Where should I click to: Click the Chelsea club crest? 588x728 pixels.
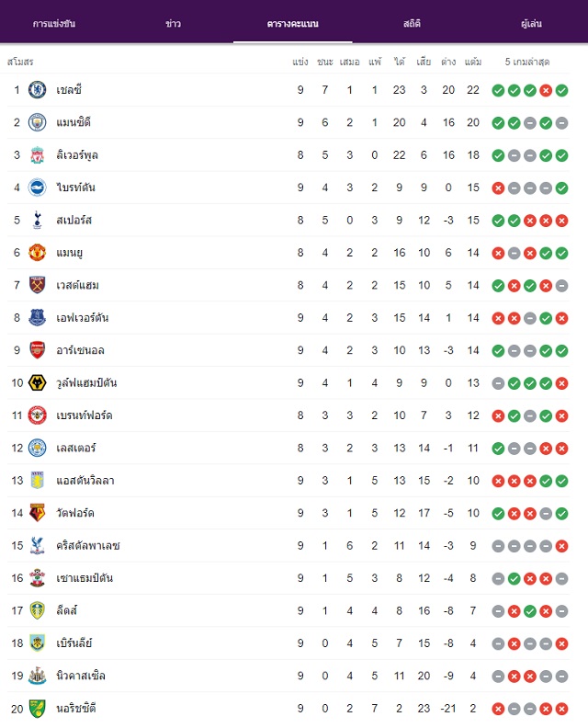point(37,89)
